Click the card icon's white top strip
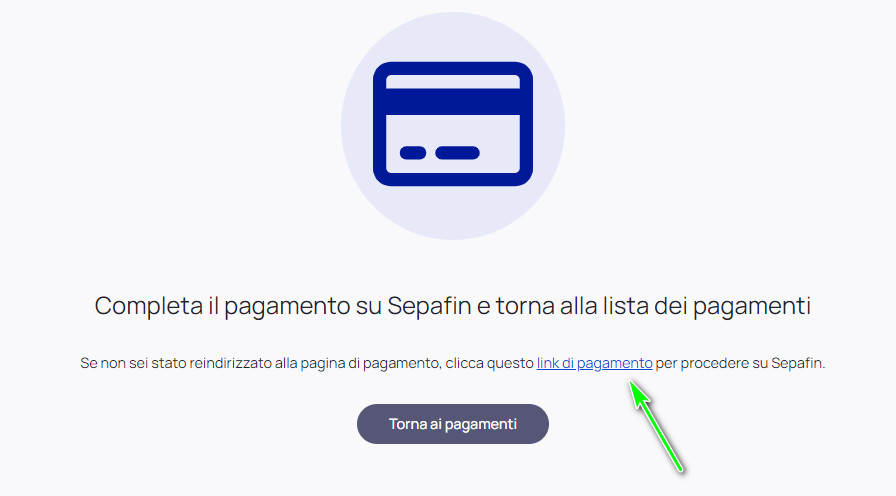 (x=453, y=82)
